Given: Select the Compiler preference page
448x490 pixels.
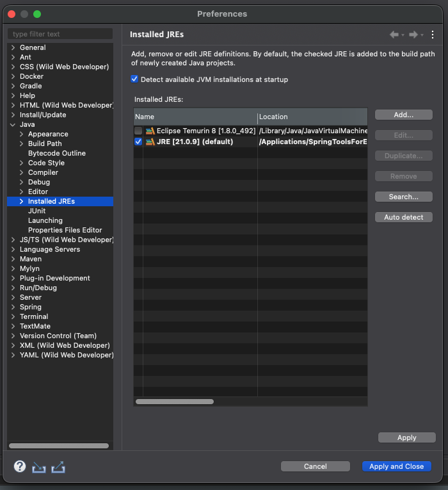Looking at the screenshot, I should click(x=43, y=172).
